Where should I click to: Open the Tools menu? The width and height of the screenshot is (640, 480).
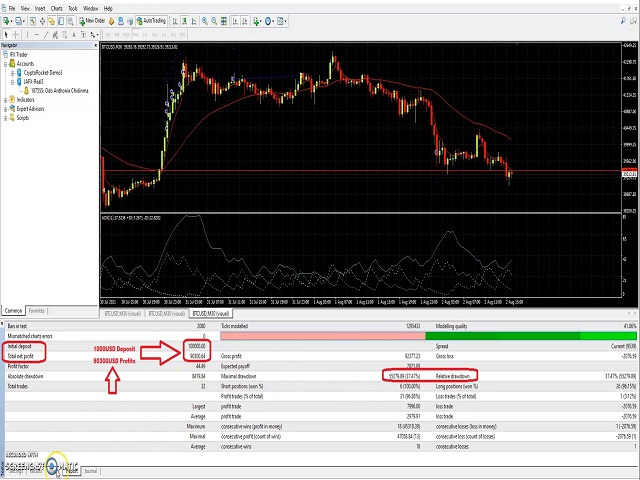coord(73,8)
